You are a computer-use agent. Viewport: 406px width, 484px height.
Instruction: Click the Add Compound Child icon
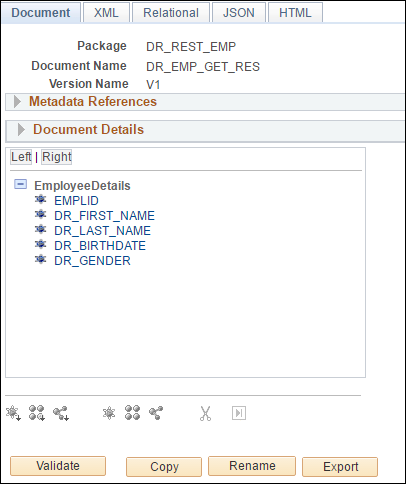tap(37, 413)
